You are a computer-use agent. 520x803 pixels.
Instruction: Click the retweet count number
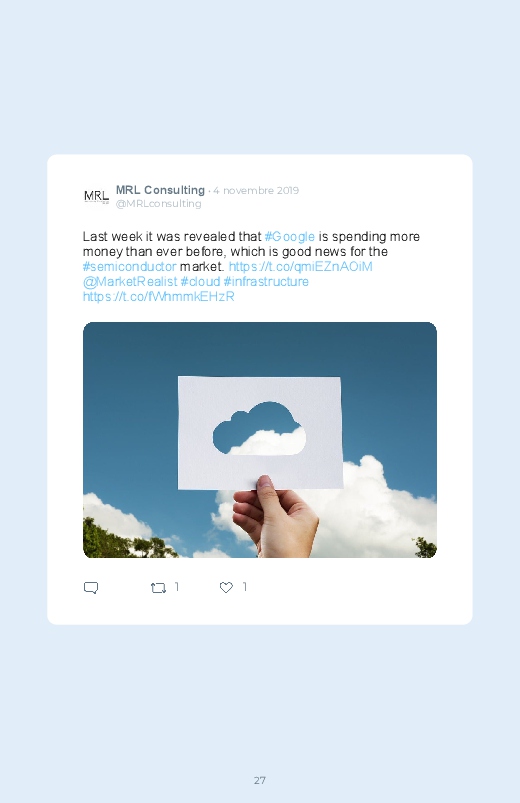click(177, 587)
